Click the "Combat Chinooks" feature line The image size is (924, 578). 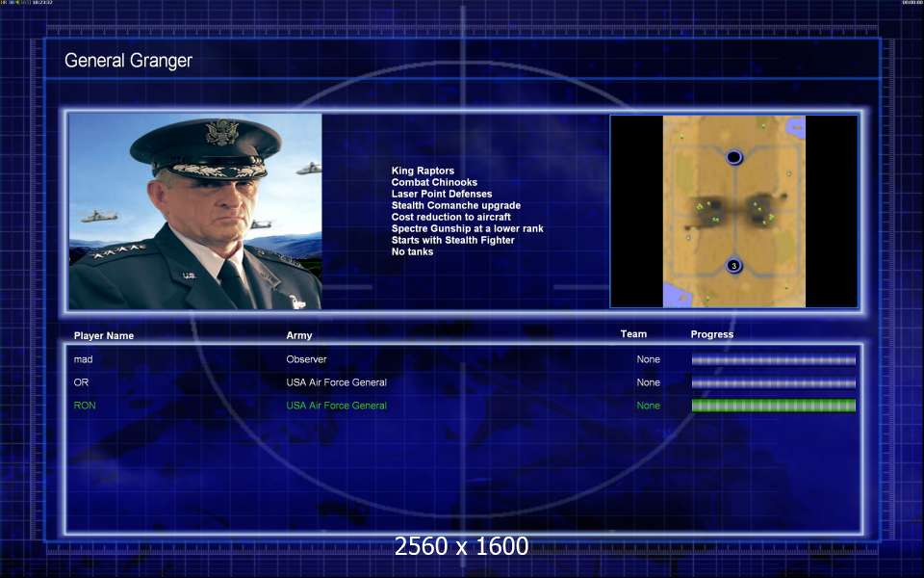click(x=434, y=182)
